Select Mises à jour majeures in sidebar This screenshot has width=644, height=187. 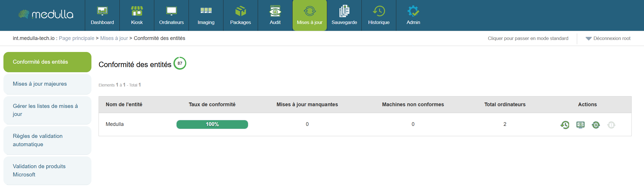point(40,84)
